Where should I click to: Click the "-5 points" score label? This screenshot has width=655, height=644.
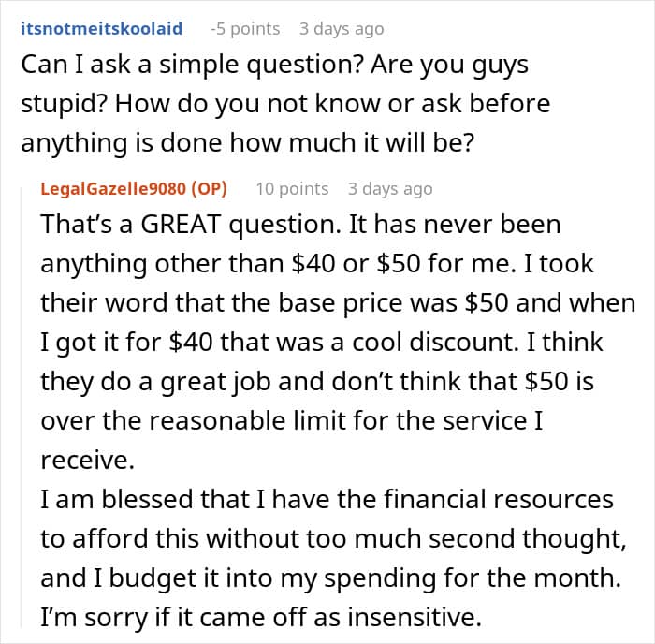(245, 29)
